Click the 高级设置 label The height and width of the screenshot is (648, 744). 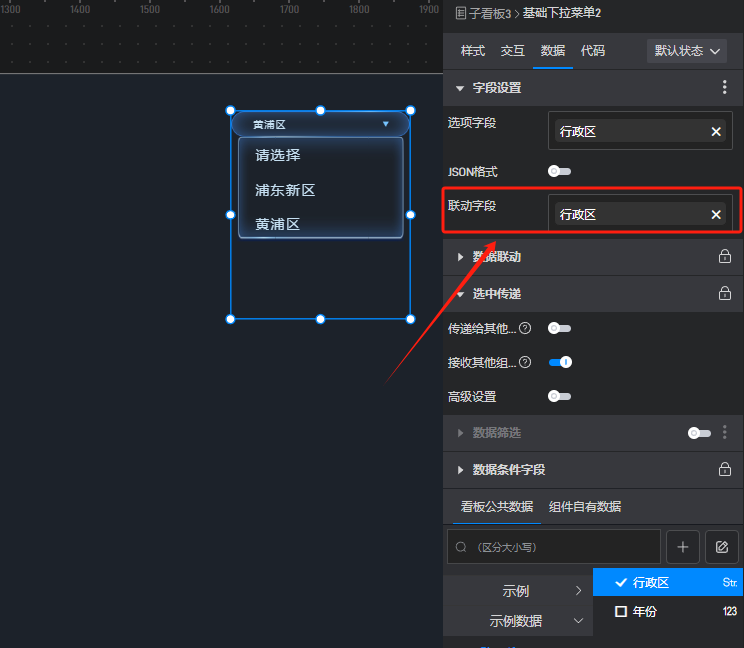[472, 396]
